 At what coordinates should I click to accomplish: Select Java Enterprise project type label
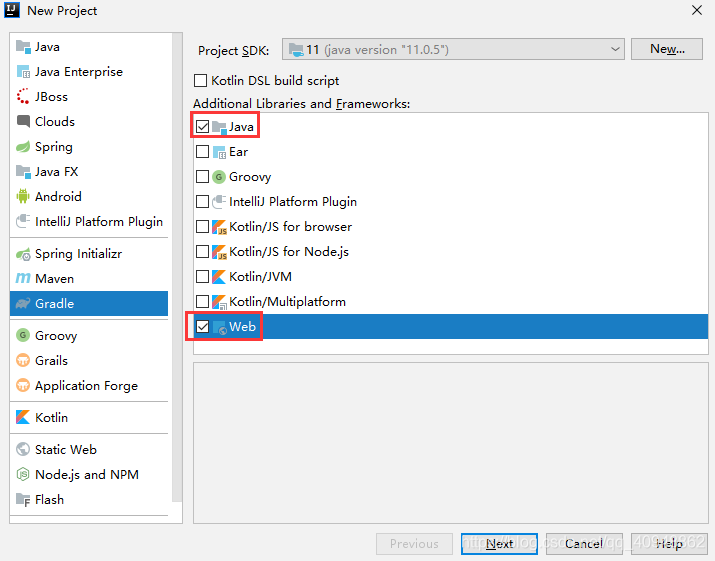(x=79, y=72)
